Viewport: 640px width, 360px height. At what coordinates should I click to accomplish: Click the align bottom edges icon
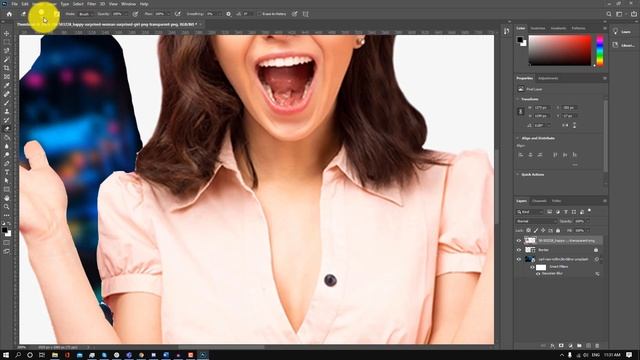[575, 155]
